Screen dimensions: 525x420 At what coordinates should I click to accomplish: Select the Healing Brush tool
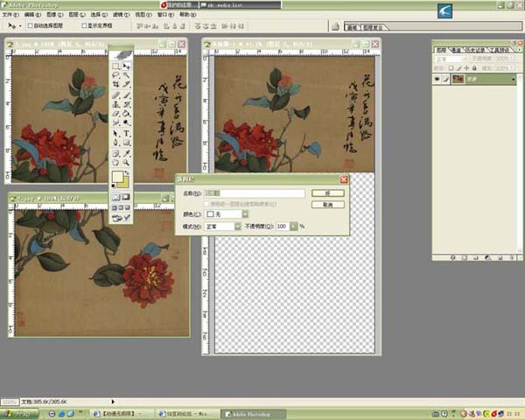115,95
